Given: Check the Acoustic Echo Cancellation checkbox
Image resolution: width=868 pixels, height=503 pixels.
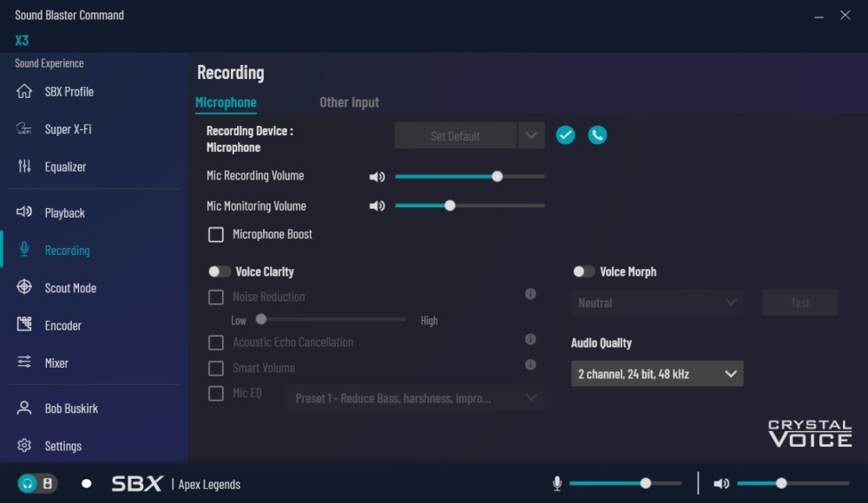Looking at the screenshot, I should click(216, 343).
